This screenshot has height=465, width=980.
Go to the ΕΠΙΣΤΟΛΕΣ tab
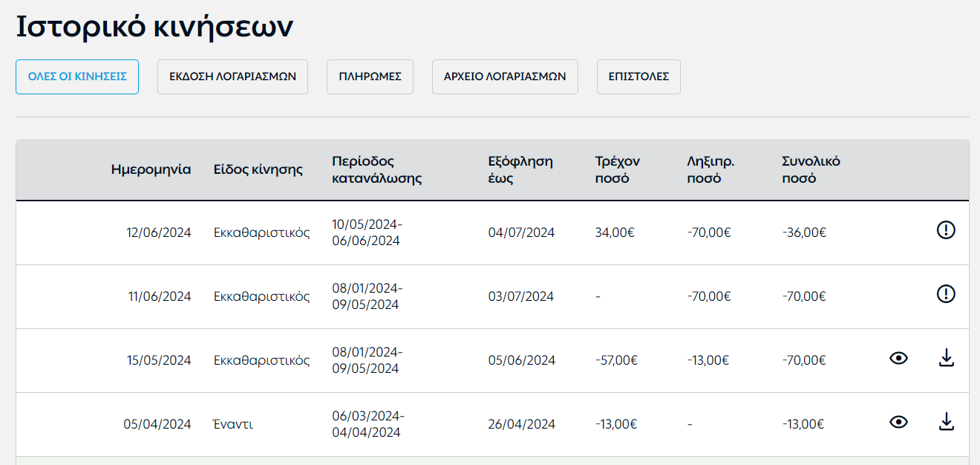tap(638, 77)
